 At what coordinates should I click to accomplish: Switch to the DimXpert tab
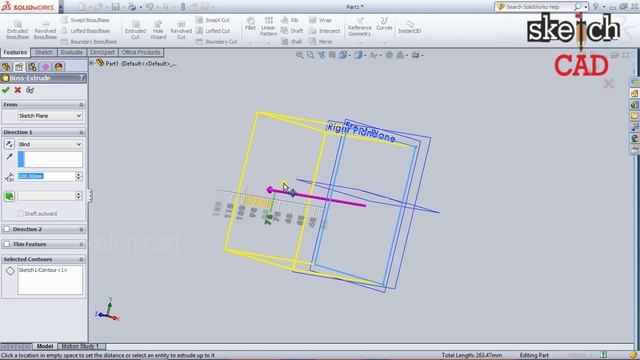click(x=102, y=52)
